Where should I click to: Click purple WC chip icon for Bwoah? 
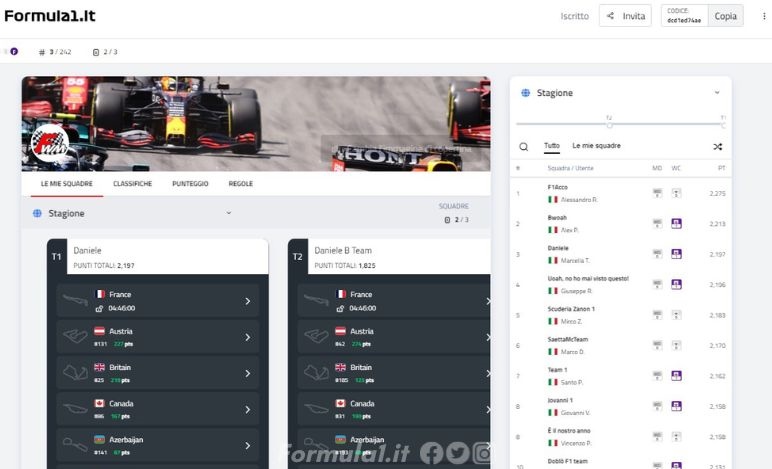point(677,223)
